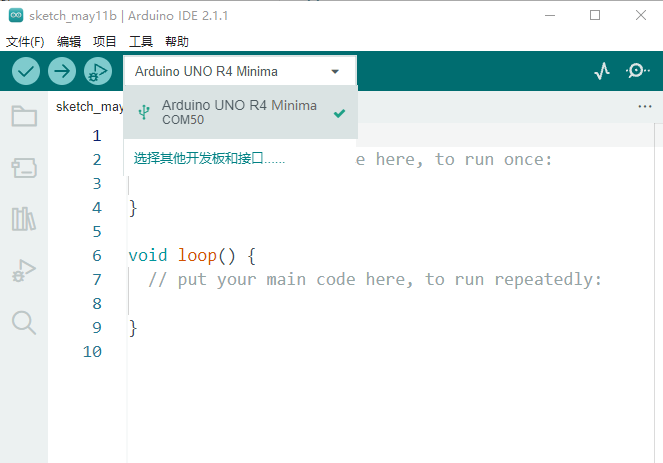Open the tab options three-dot menu
The image size is (663, 463).
(645, 107)
